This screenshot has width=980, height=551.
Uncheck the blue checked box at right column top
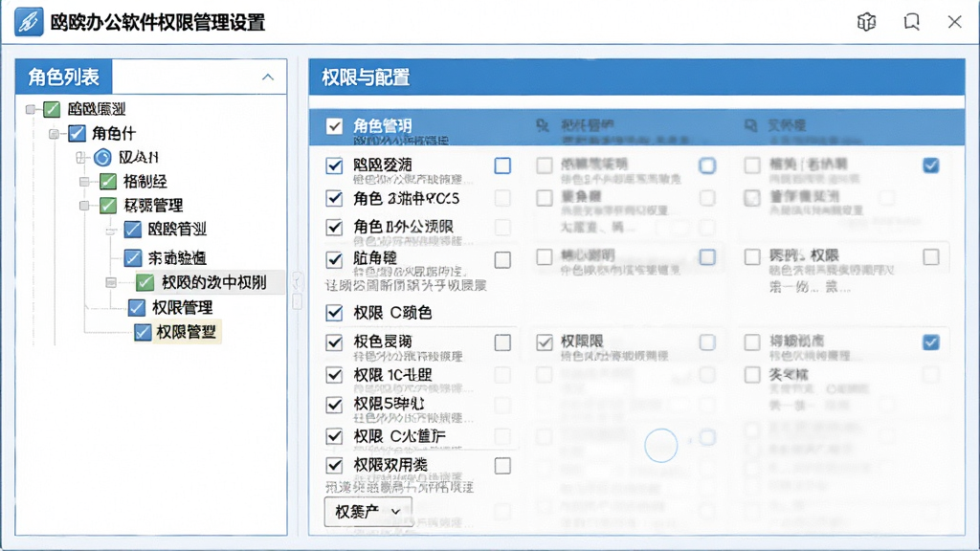931,165
